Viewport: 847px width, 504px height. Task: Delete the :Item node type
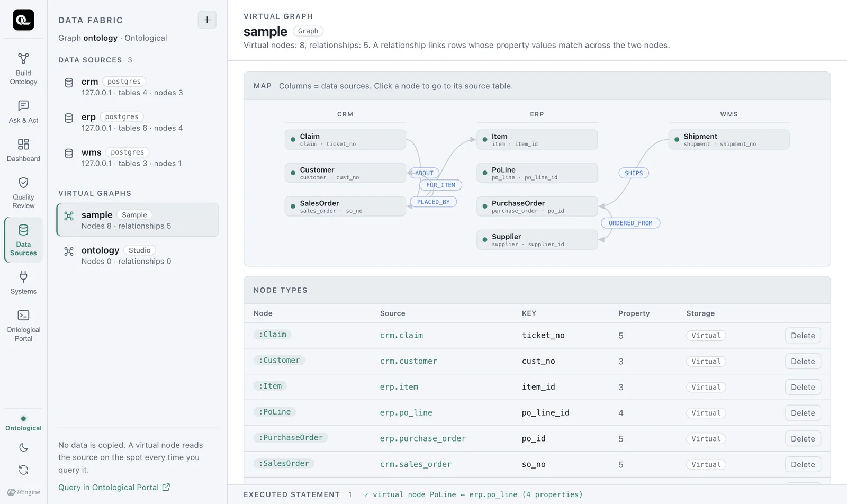pos(803,388)
